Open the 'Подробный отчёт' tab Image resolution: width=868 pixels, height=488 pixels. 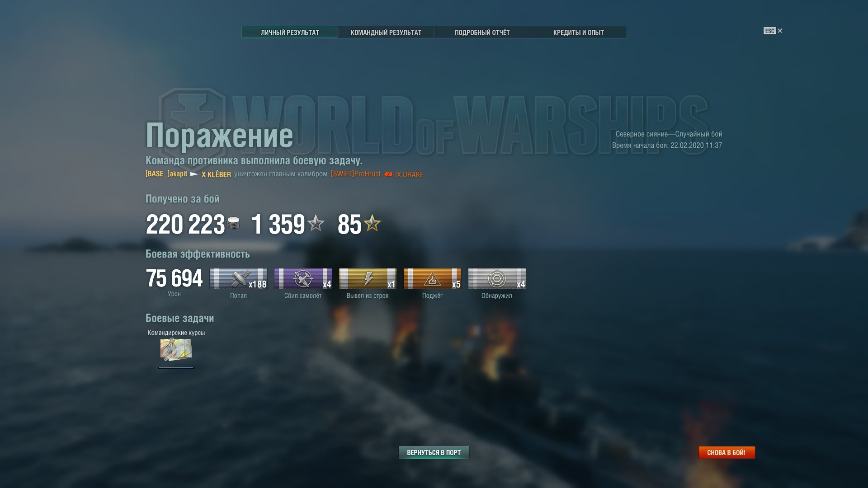pyautogui.click(x=482, y=33)
